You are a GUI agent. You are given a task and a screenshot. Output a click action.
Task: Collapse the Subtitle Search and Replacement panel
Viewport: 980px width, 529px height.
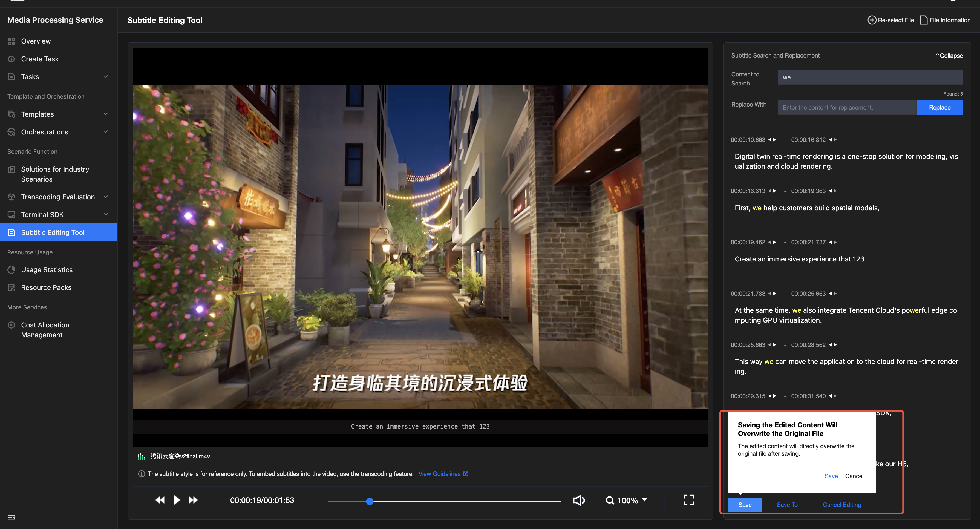pyautogui.click(x=949, y=56)
